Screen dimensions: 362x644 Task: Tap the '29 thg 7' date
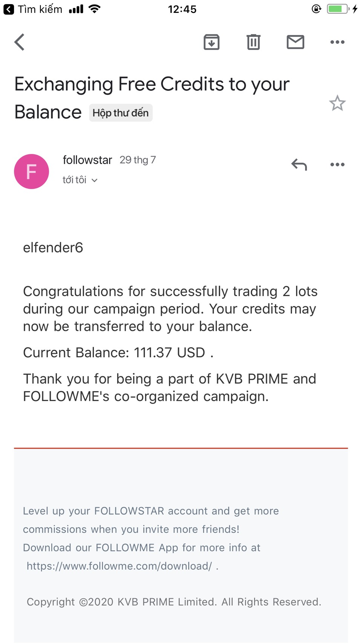138,160
